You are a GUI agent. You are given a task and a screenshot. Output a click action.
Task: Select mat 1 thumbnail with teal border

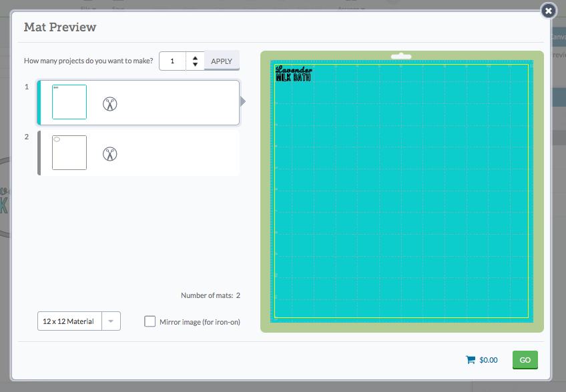click(69, 102)
